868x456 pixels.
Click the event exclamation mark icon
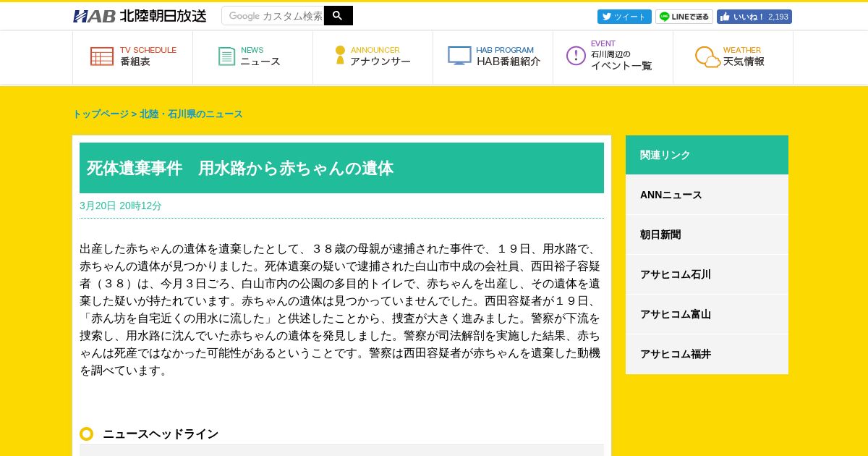tap(576, 56)
